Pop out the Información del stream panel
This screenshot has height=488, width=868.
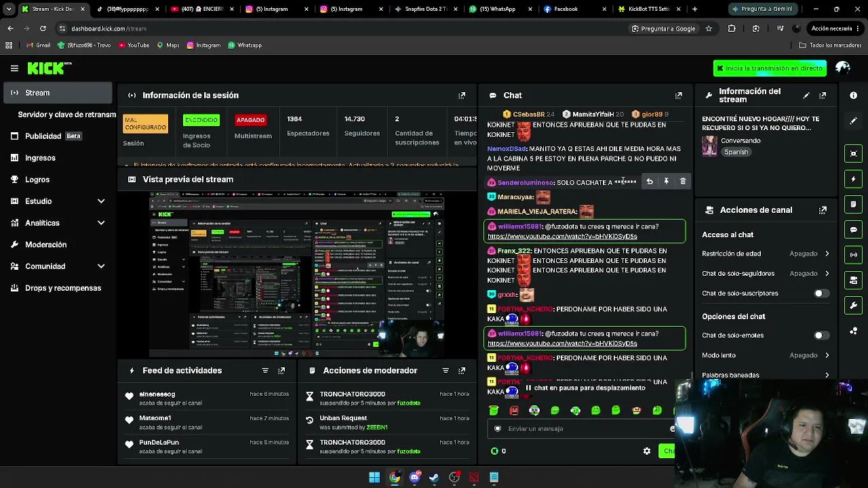pos(823,96)
